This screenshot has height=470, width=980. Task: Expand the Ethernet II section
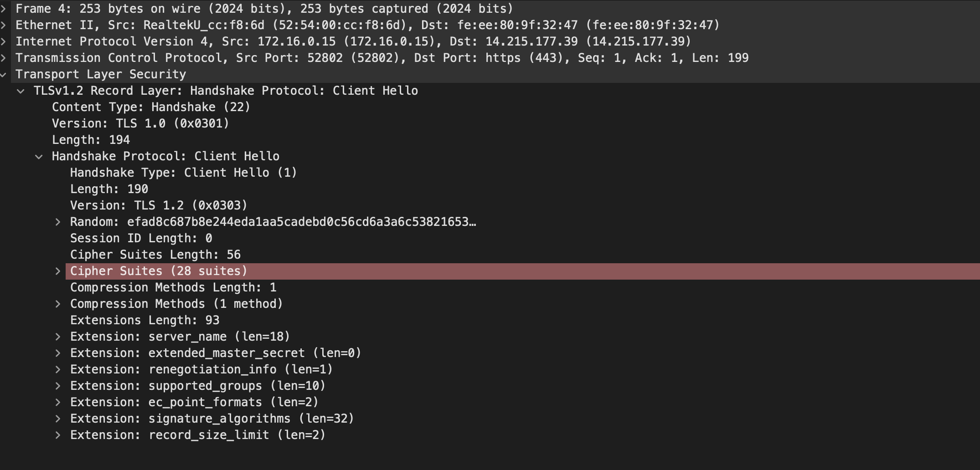coord(3,25)
